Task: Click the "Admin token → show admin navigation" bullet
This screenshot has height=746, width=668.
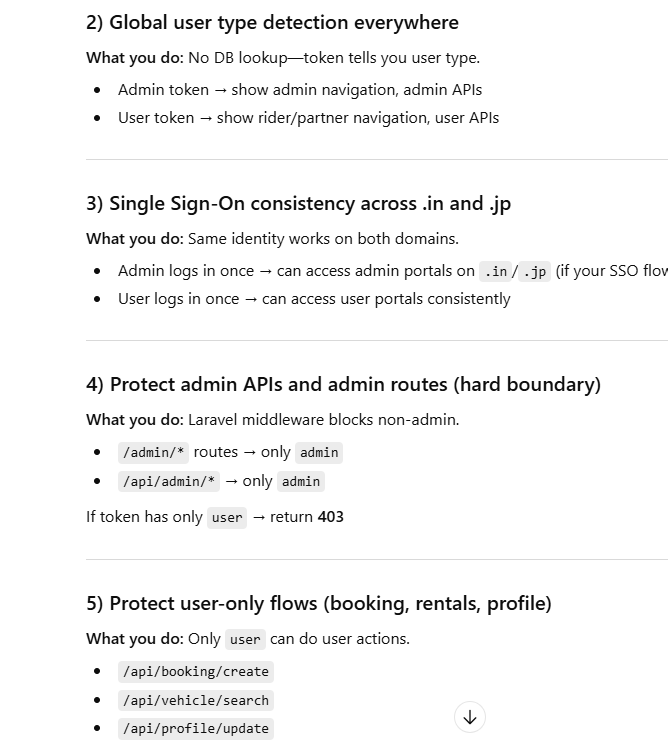Action: 300,89
